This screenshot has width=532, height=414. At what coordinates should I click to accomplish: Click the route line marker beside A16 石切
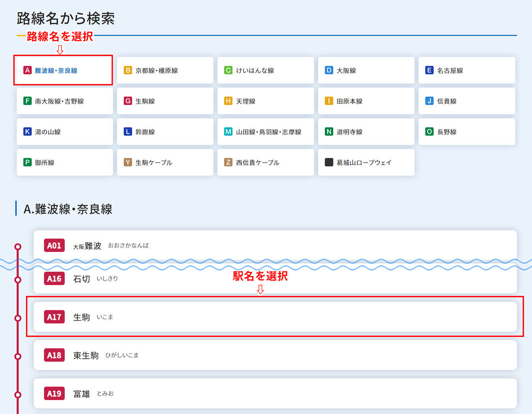pyautogui.click(x=18, y=280)
